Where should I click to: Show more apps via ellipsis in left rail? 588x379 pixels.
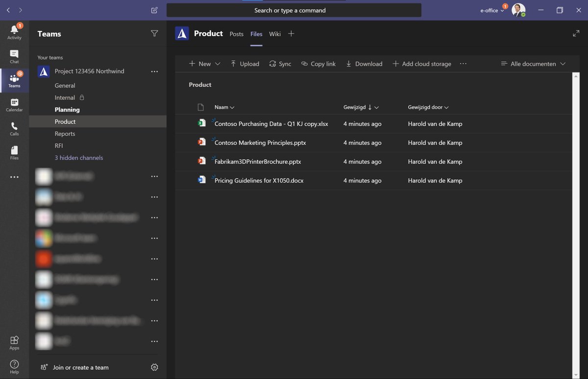14,177
